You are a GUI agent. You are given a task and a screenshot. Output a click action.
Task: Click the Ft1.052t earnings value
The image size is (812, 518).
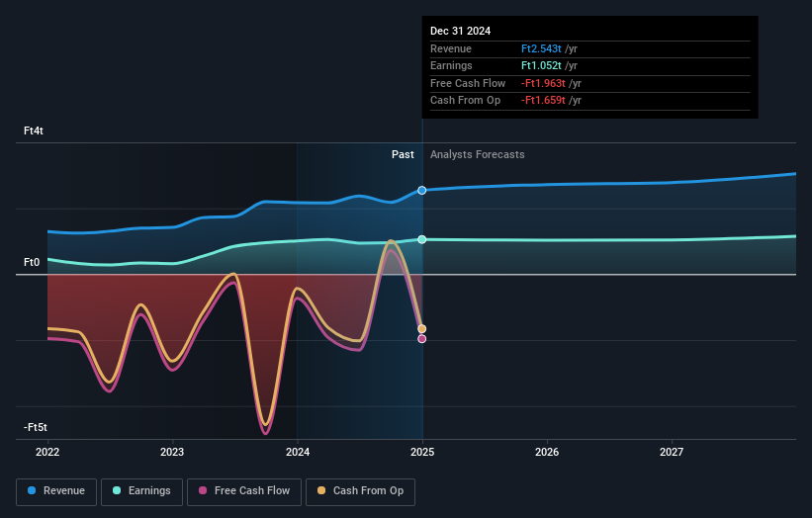point(541,65)
